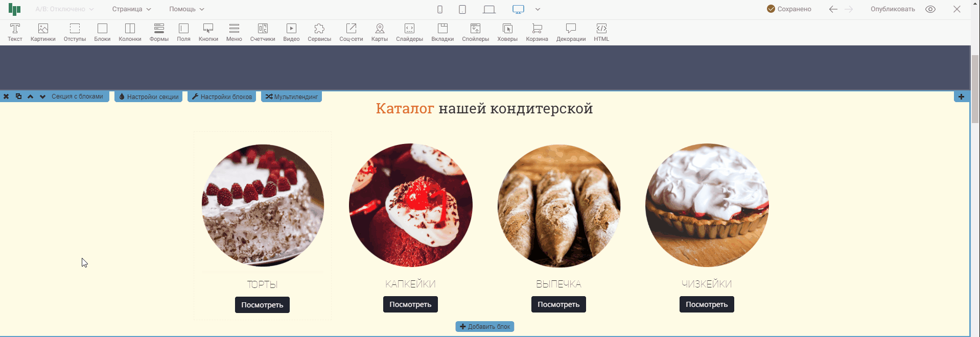Click Добавить блок button
980x337 pixels.
(485, 327)
